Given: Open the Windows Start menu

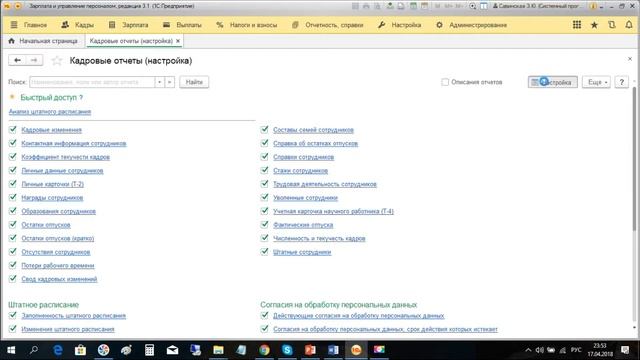Looking at the screenshot, I should (x=11, y=350).
